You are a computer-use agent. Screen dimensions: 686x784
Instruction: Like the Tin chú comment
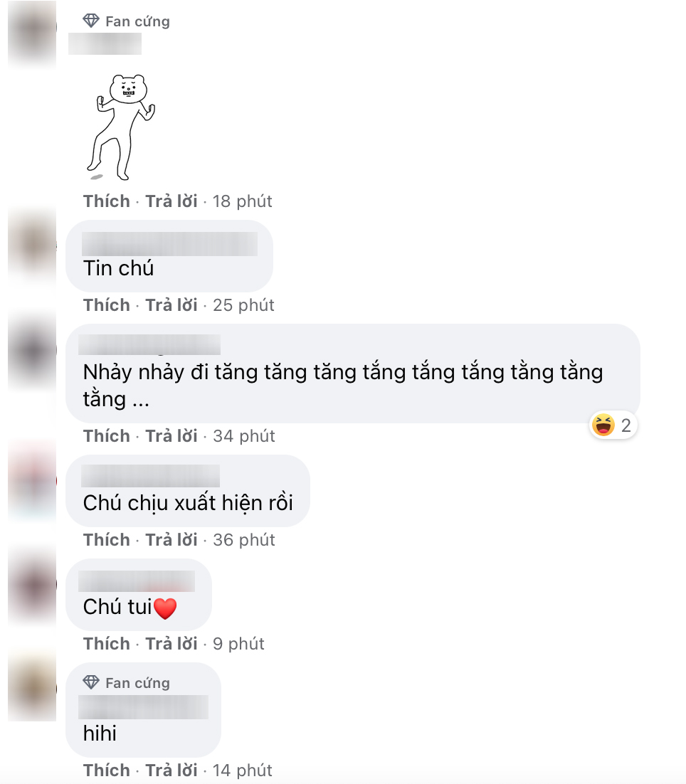coord(107,305)
